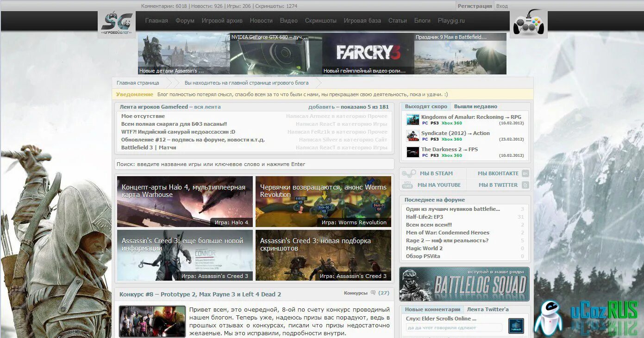Screen dimensions: 644x338
Task: Select the Новые комментарии tab
Action: [x=432, y=309]
